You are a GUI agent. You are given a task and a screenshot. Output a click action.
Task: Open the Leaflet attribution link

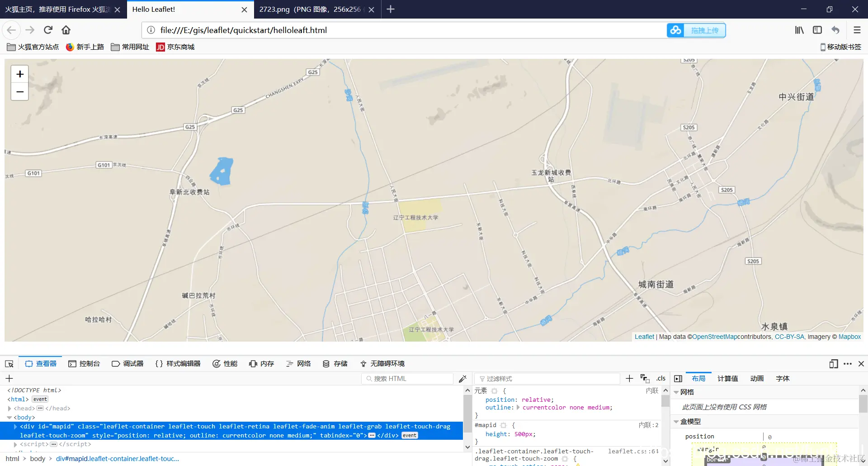(644, 337)
